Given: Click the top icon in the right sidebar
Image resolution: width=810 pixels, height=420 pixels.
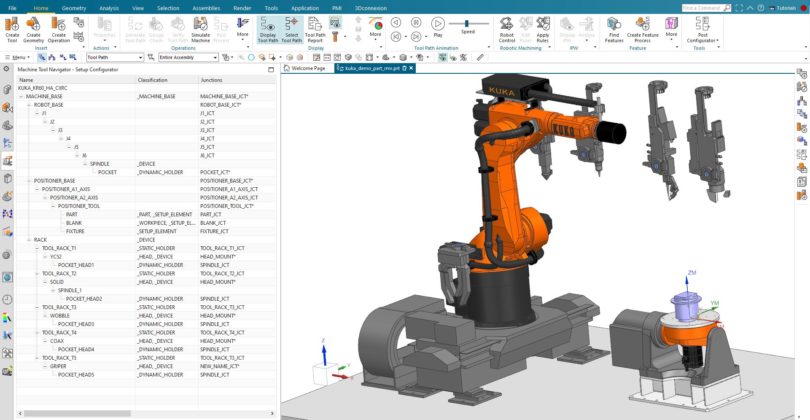Looking at the screenshot, I should pyautogui.click(x=802, y=73).
